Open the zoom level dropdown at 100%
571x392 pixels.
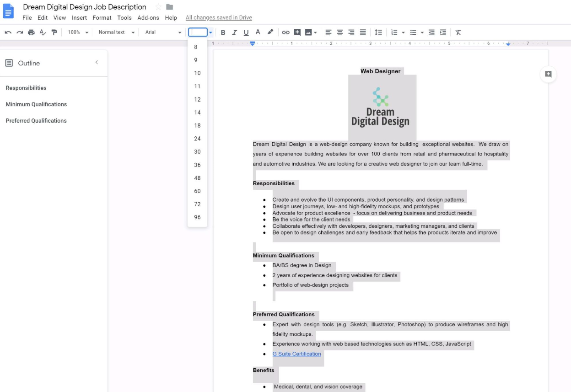(78, 32)
